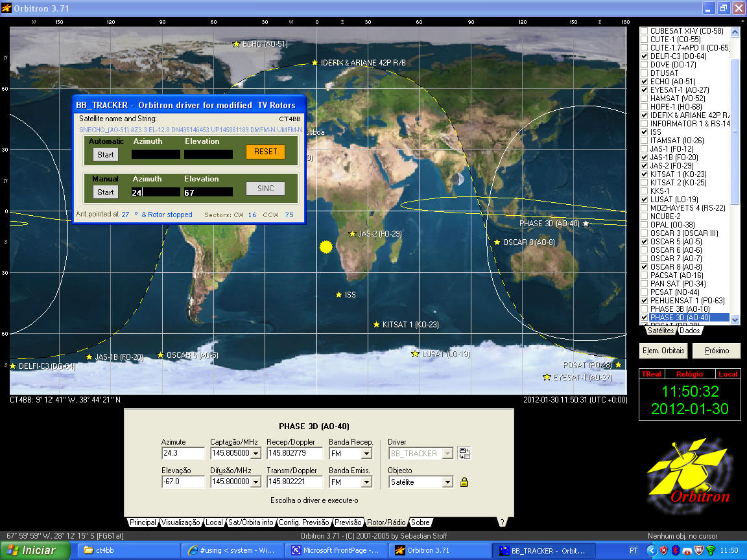
Task: Click the ECHO (AO-51) satellite star on map
Action: tap(236, 44)
